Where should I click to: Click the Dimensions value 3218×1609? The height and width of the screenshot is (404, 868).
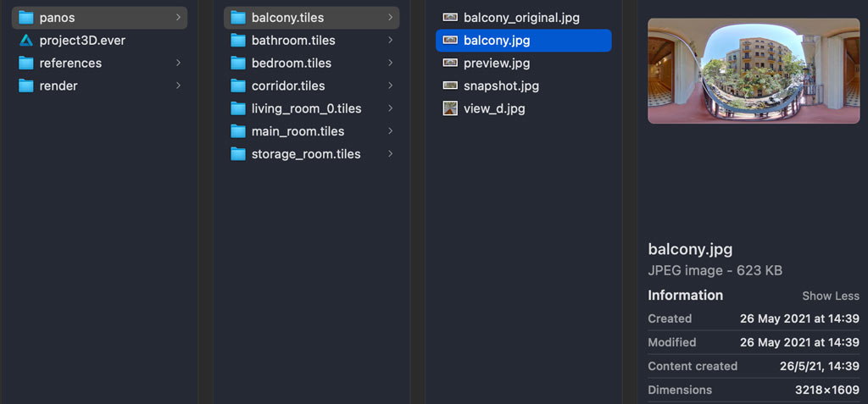(826, 390)
